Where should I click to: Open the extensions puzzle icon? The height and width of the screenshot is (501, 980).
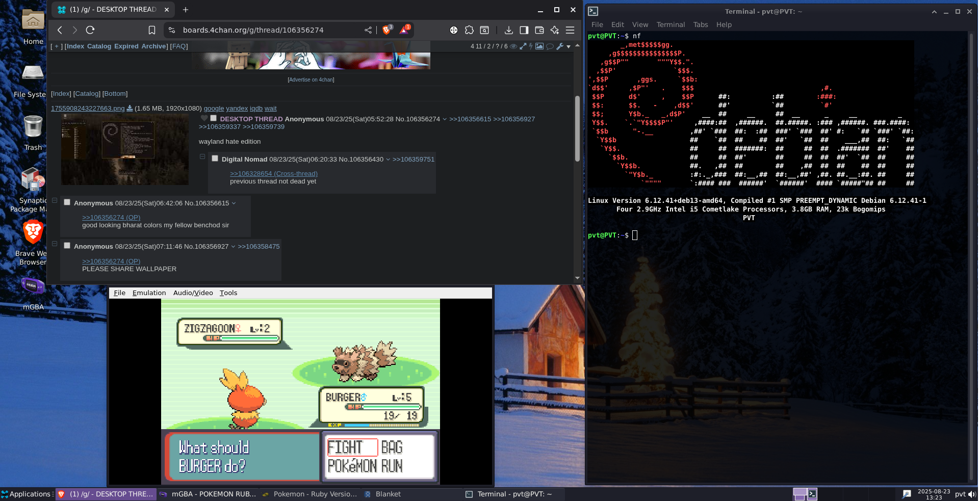pos(469,30)
